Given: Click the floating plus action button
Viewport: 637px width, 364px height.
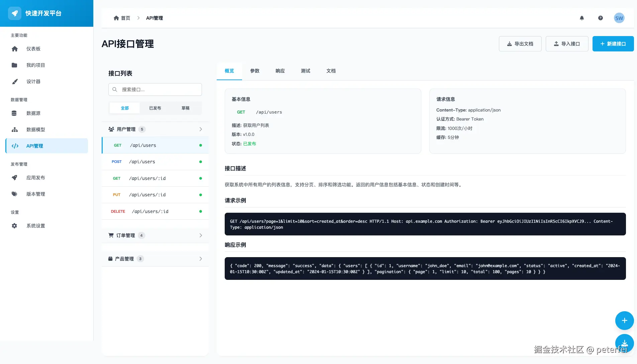Looking at the screenshot, I should [624, 320].
